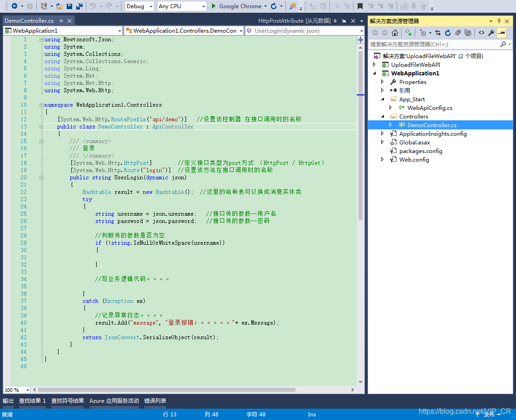Open the 输出 output tab
Viewport: 516px width, 420px height.
[8, 401]
